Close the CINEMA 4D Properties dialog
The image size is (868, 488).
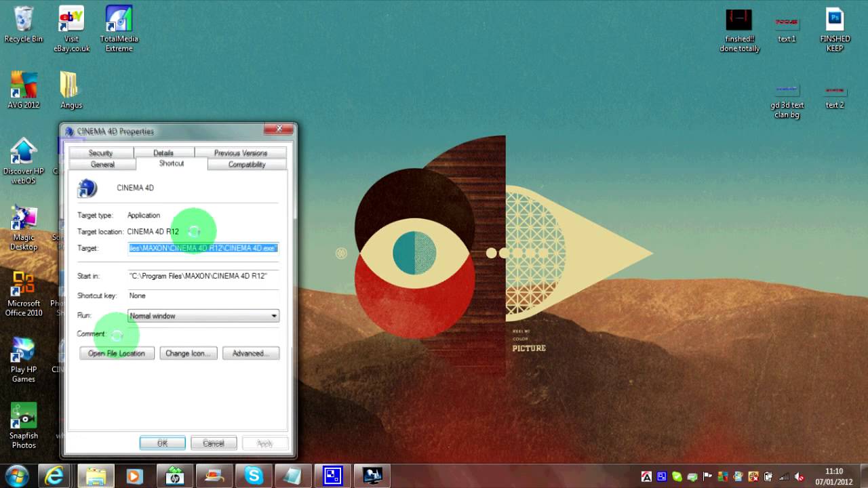(279, 129)
